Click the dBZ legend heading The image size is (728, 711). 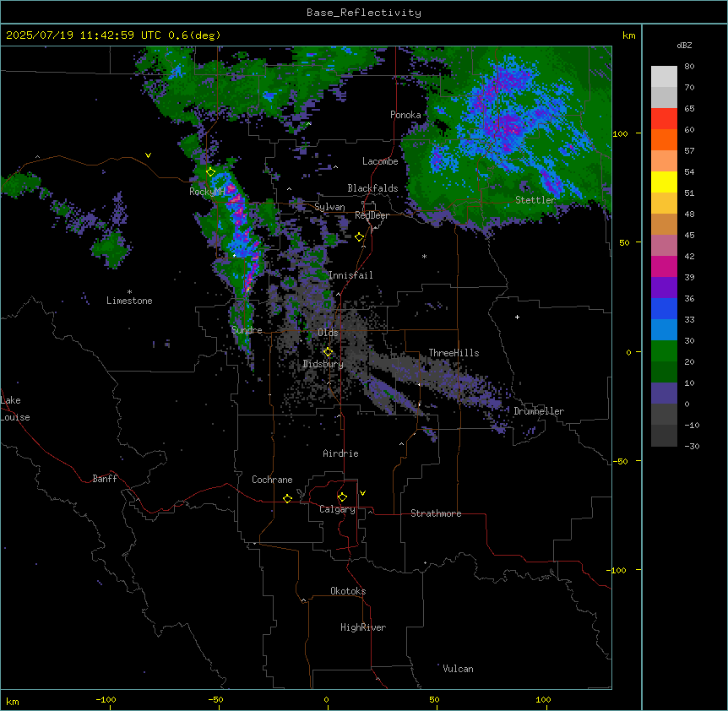click(684, 45)
